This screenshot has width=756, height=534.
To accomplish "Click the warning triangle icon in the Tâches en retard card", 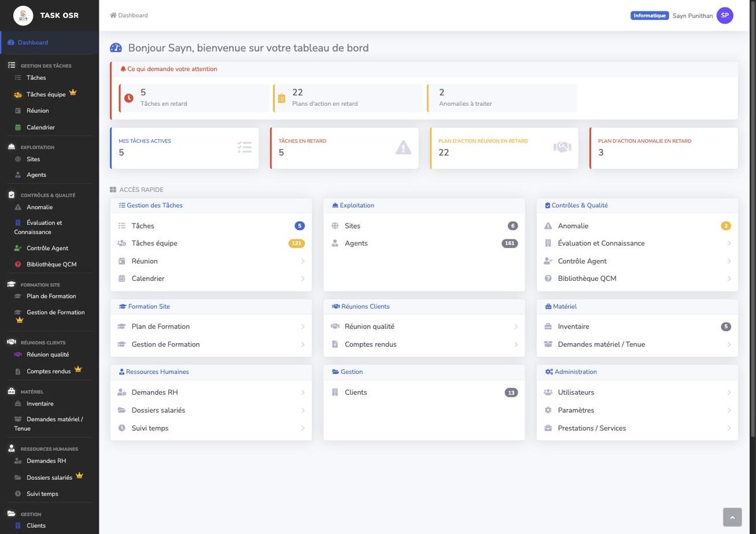I will click(403, 147).
